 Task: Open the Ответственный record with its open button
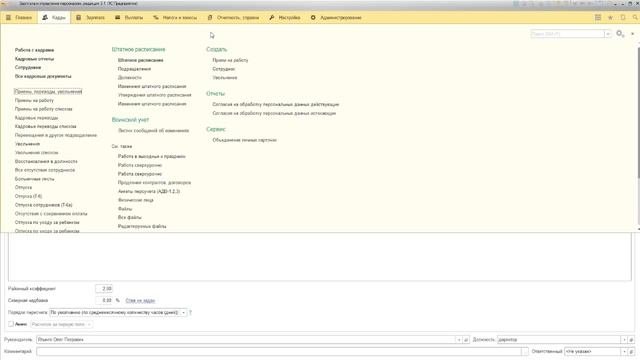tap(631, 351)
